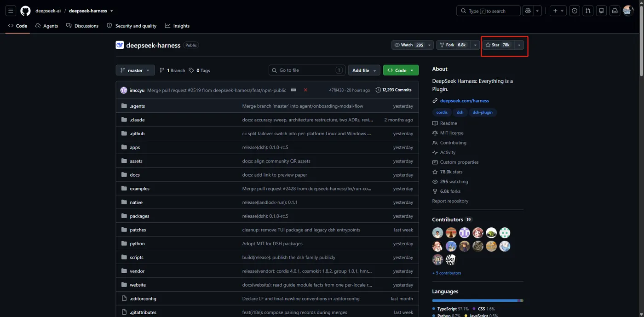The image size is (644, 317).
Task: Open the .gitattributes file name
Action: (x=143, y=312)
